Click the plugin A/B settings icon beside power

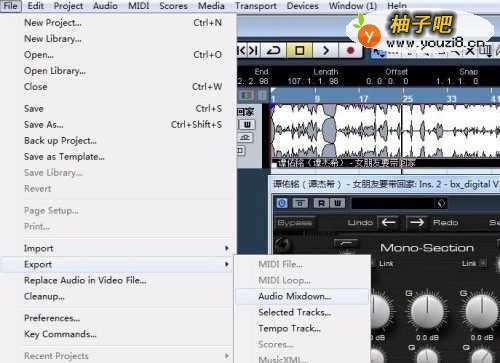300,203
